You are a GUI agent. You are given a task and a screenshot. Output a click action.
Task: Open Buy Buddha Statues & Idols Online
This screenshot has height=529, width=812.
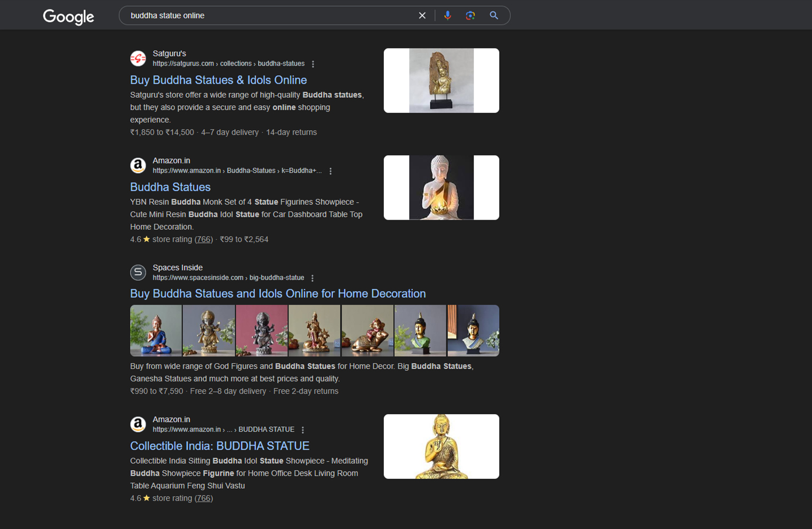pos(218,80)
